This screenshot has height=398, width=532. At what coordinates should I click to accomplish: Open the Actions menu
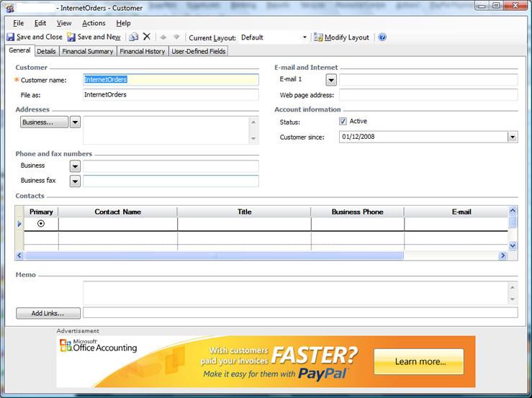point(94,23)
